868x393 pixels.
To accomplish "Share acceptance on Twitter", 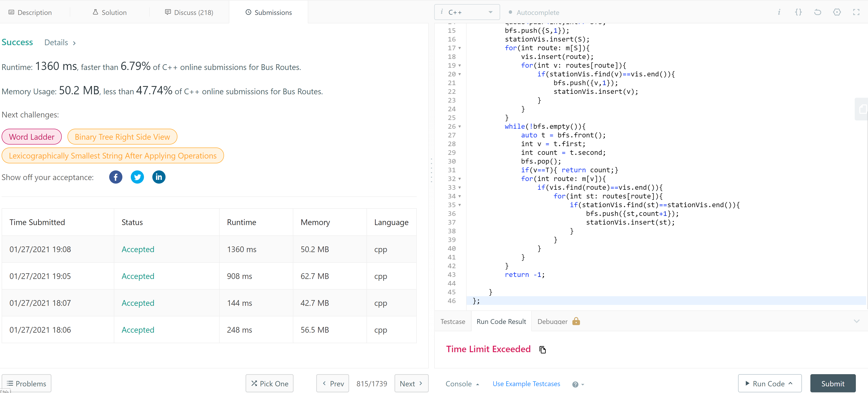I will 137,177.
